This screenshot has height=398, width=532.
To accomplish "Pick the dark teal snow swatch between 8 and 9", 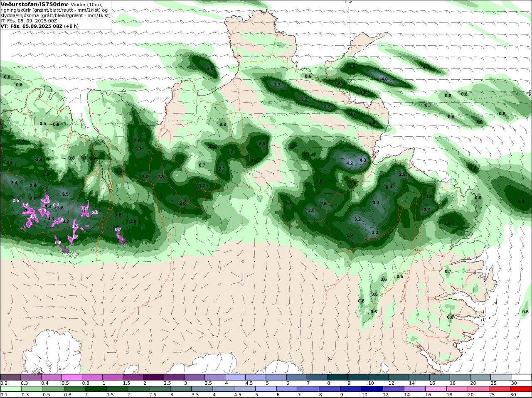I will click(337, 377).
